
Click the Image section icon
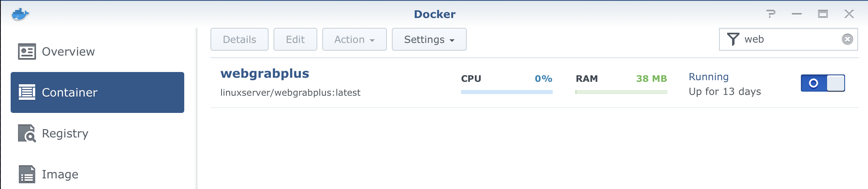27,174
